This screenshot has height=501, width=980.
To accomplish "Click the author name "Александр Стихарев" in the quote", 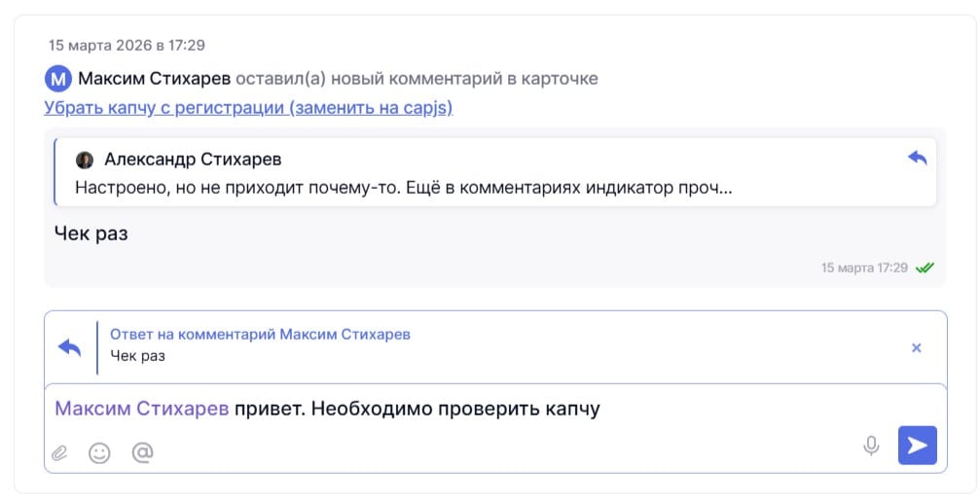I will tap(193, 160).
